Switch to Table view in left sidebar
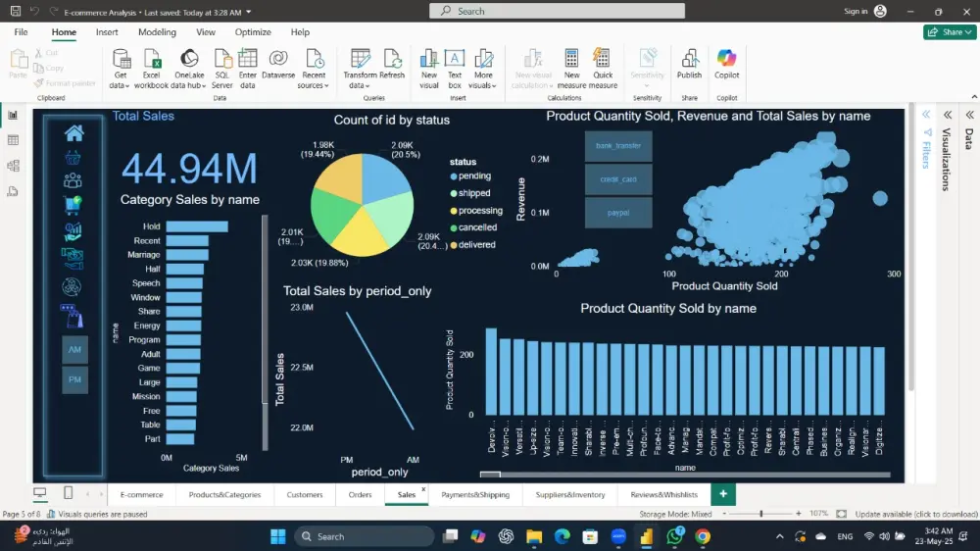This screenshot has width=980, height=551. pos(13,140)
